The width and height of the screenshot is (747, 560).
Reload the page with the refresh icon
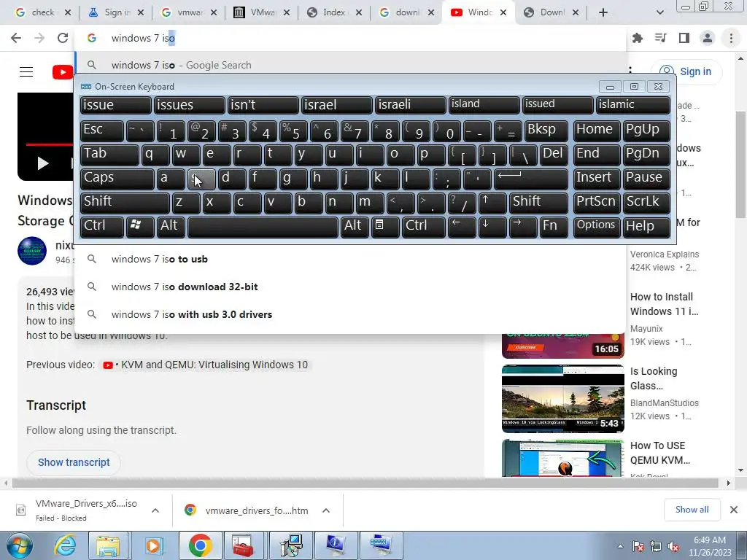(x=63, y=38)
